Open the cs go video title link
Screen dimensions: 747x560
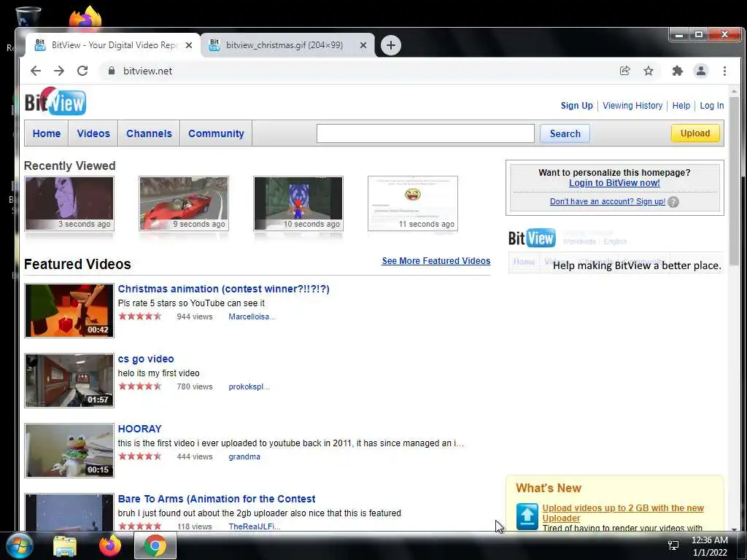click(146, 359)
